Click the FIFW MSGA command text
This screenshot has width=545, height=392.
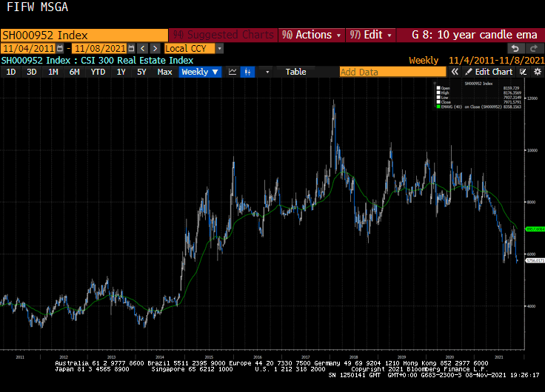(x=38, y=7)
